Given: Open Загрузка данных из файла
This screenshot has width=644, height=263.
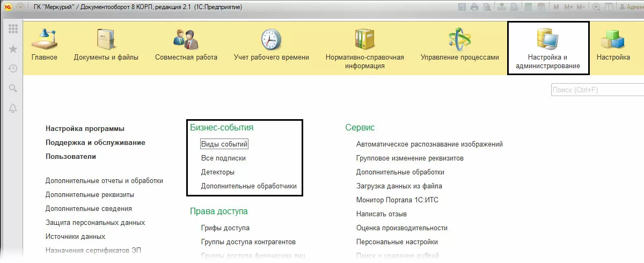Looking at the screenshot, I should pos(399,186).
